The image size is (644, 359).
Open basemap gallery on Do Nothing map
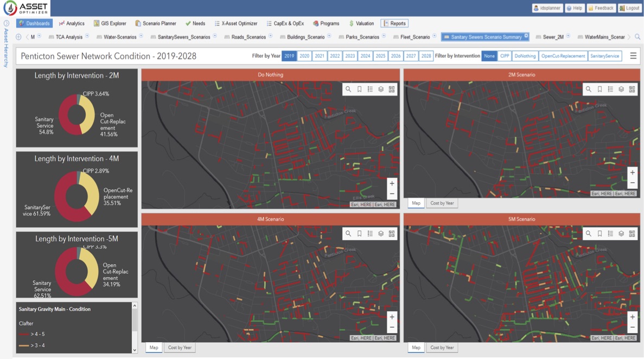[392, 89]
